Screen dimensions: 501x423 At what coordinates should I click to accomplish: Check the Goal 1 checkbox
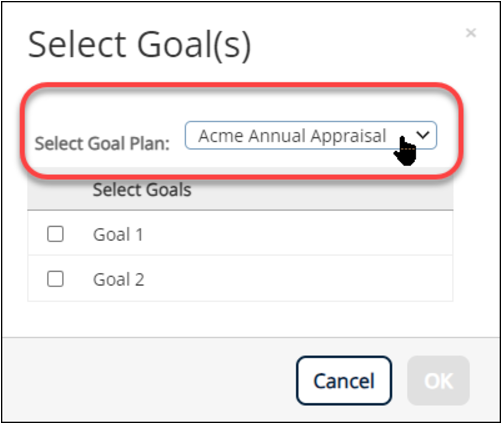[x=55, y=234]
